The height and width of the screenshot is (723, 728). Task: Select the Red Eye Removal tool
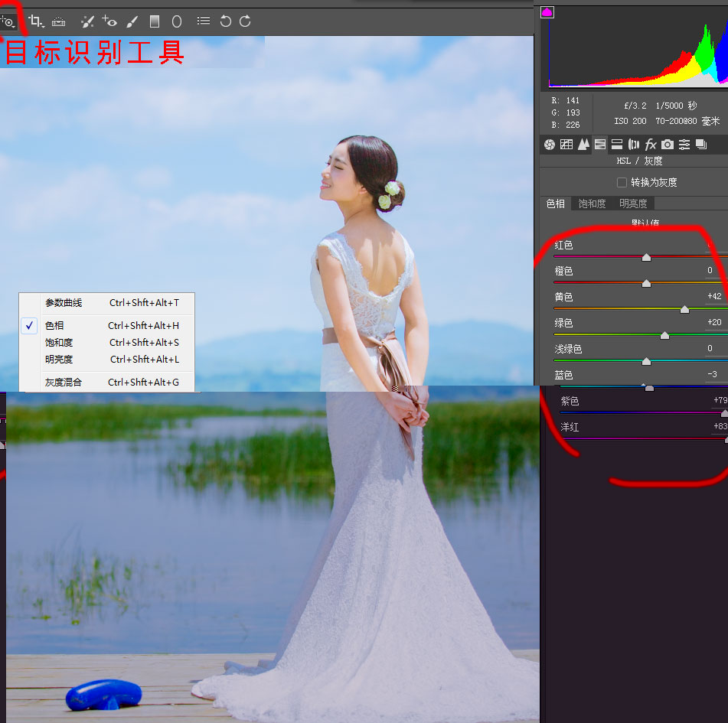click(109, 21)
